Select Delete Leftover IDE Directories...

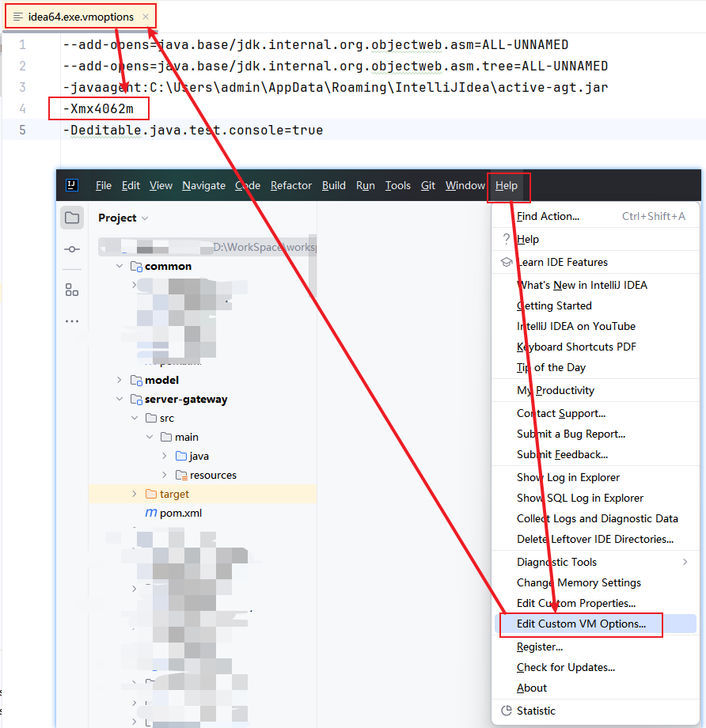(x=596, y=539)
